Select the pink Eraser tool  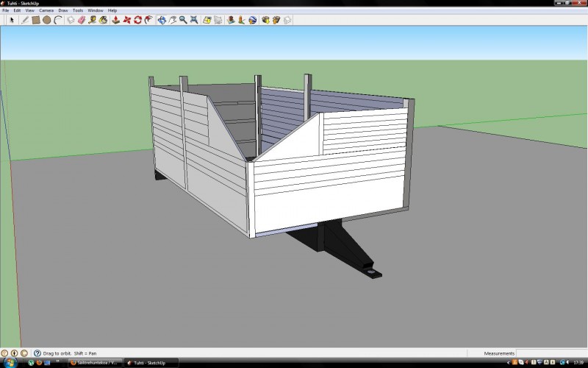tap(82, 20)
